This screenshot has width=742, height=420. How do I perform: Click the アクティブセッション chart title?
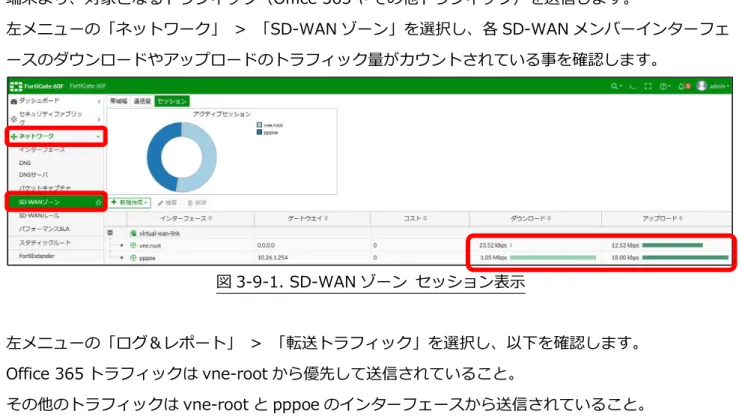[221, 114]
